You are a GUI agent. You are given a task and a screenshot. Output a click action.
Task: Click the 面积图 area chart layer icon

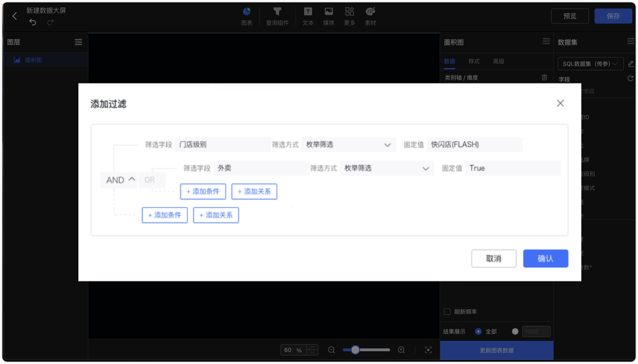[x=17, y=60]
